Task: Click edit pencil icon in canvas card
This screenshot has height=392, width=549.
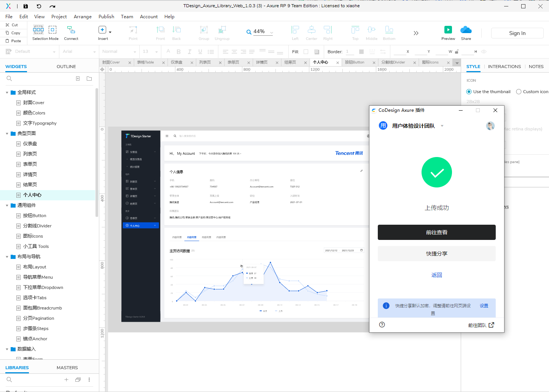Action: coord(361,171)
